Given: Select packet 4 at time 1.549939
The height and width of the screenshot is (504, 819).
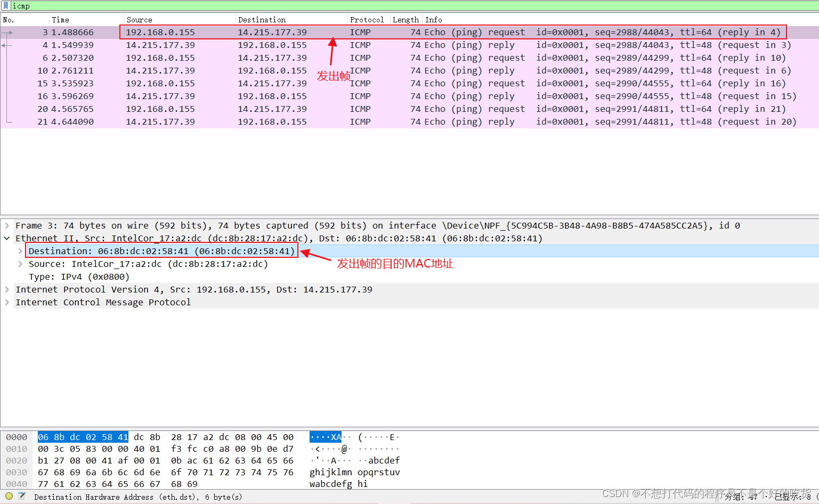Looking at the screenshot, I should [x=409, y=45].
